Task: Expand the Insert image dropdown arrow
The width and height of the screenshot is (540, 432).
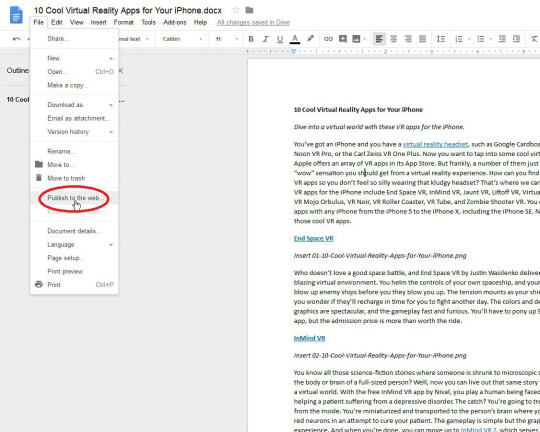Action: 364,39
